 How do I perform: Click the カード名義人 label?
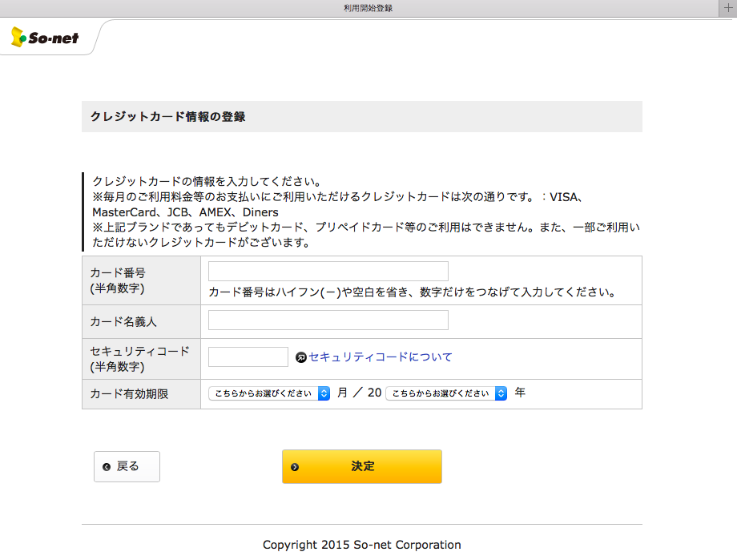pyautogui.click(x=123, y=321)
